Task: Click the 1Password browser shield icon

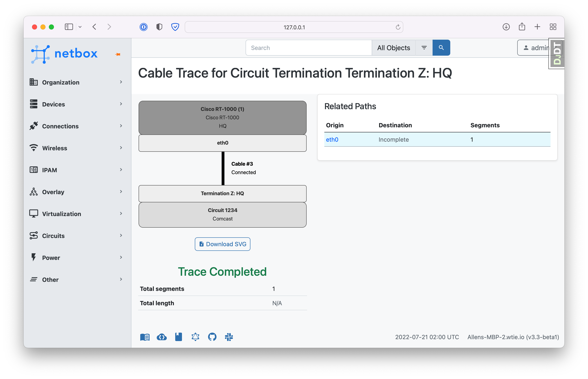Action: coord(144,27)
